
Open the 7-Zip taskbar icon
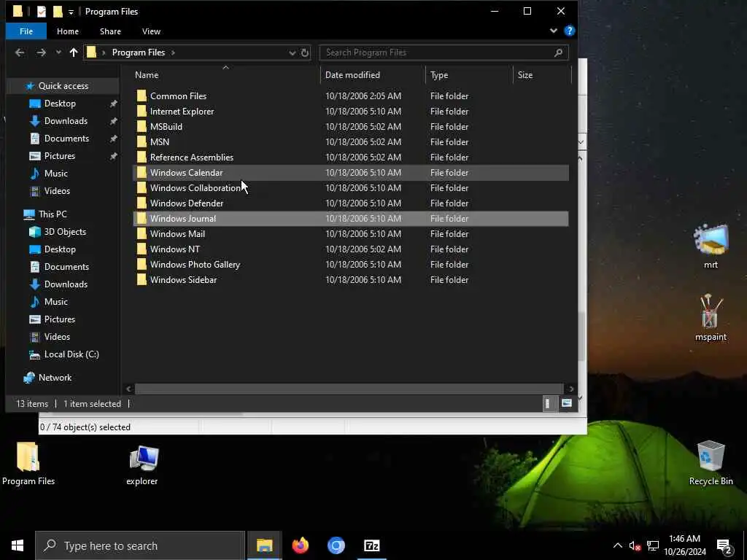[x=371, y=545]
